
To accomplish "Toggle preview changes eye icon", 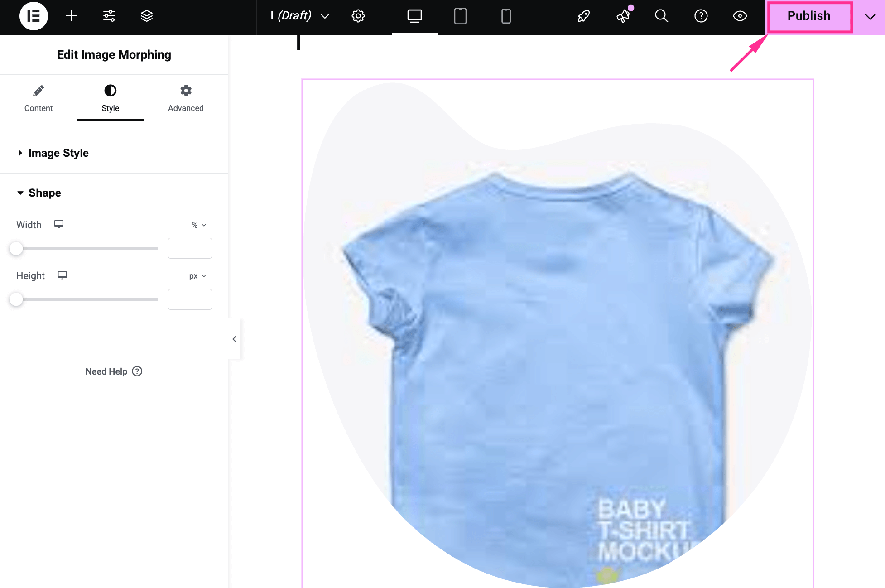I will [740, 16].
